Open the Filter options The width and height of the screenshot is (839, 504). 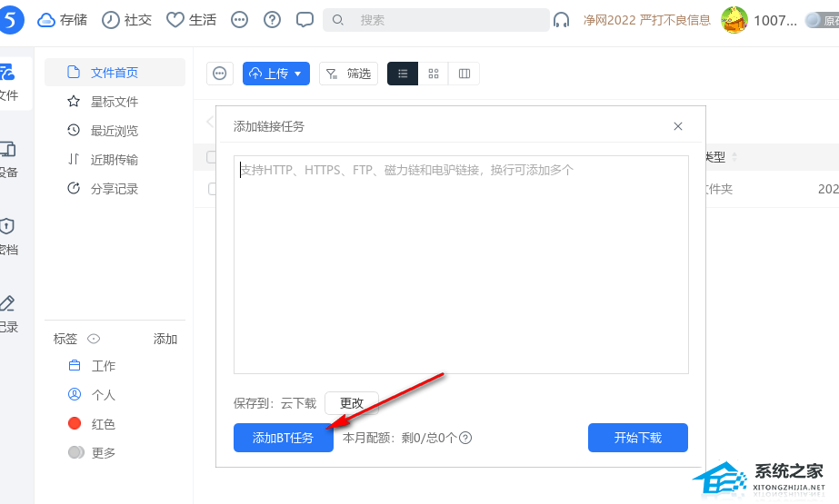pos(348,74)
